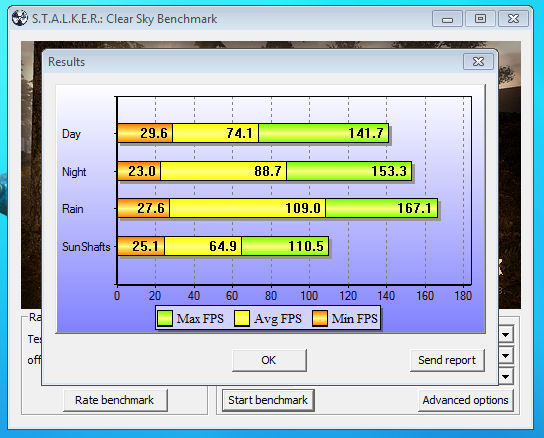The image size is (544, 438).
Task: Open the bottom dropdown arrow in main window
Action: click(x=506, y=377)
